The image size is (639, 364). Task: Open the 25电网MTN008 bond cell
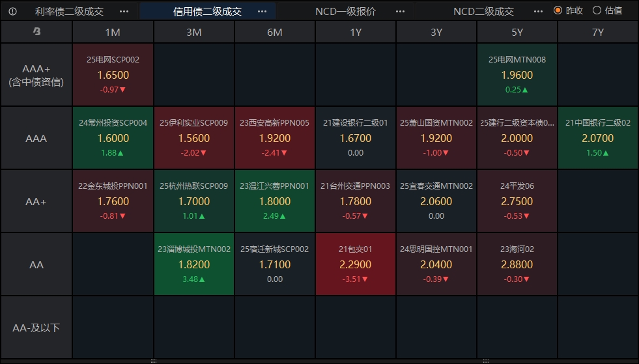click(517, 75)
